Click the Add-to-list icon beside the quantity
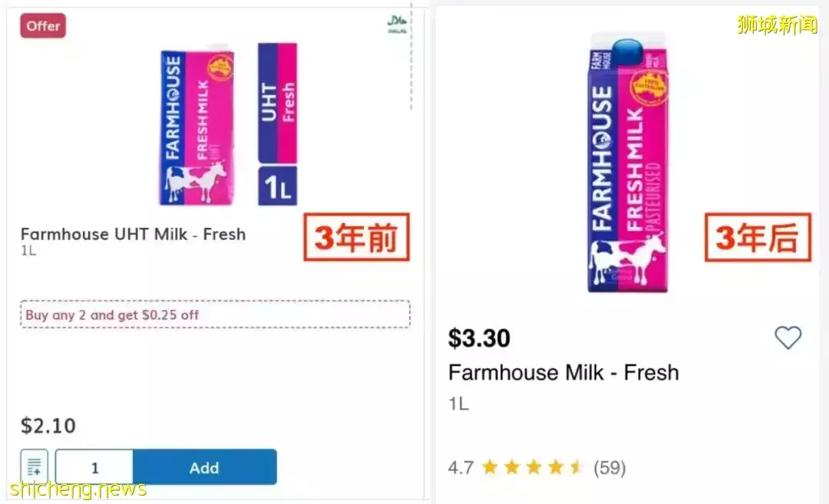The height and width of the screenshot is (504, 829). tap(34, 466)
